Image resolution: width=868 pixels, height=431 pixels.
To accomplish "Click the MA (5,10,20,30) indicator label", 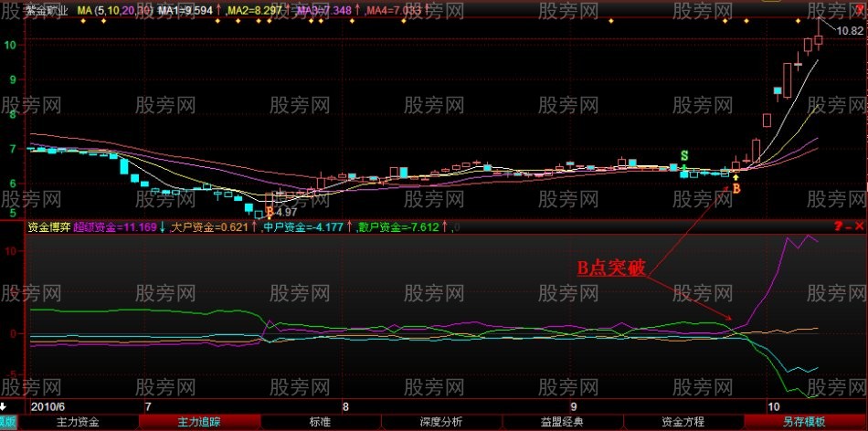I will [x=116, y=11].
